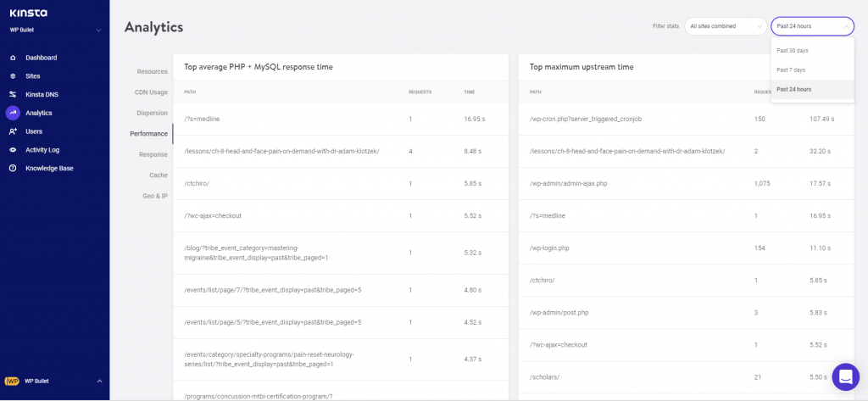Click /wp-login.php path
This screenshot has width=868, height=401.
coord(549,248)
